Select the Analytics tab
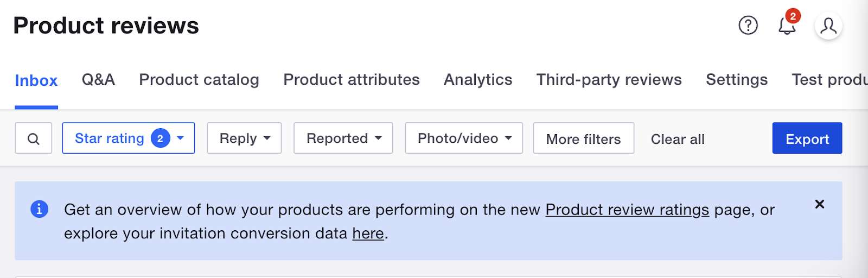The image size is (868, 278). click(x=478, y=80)
